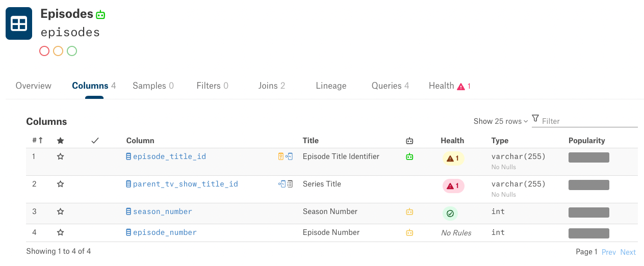Click the document icon for parent_tv_show_title_id

[x=290, y=184]
